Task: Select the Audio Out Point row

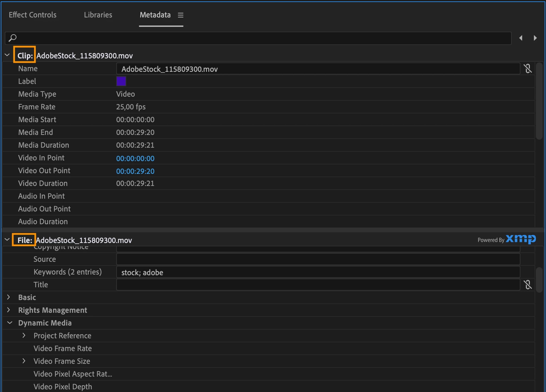Action: [269, 209]
